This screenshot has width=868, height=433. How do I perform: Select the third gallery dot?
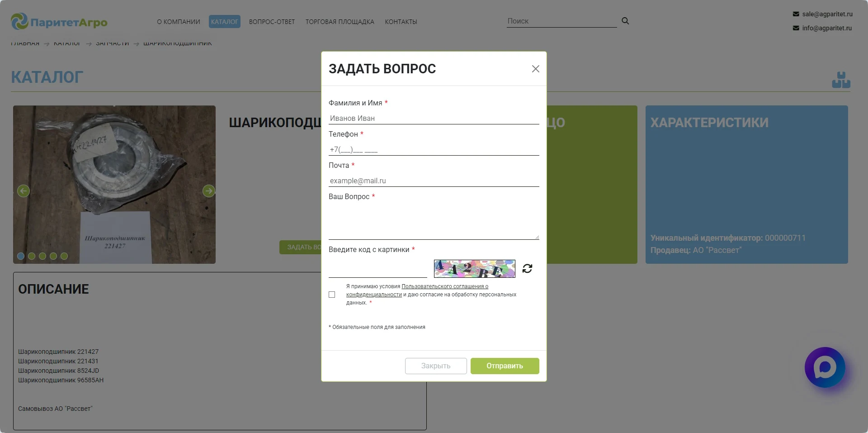pos(42,256)
